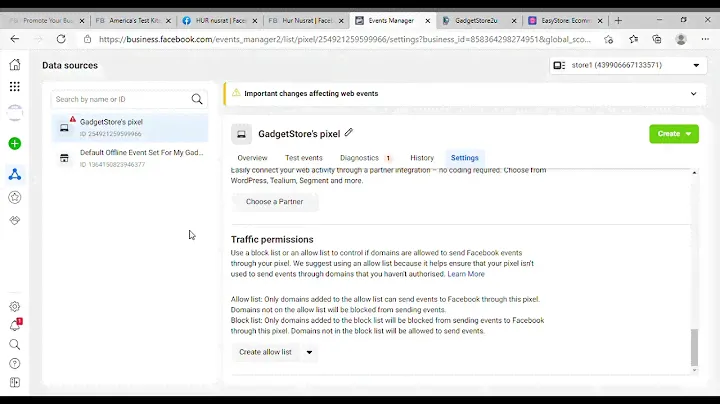Click the browser refresh icon

point(61,39)
